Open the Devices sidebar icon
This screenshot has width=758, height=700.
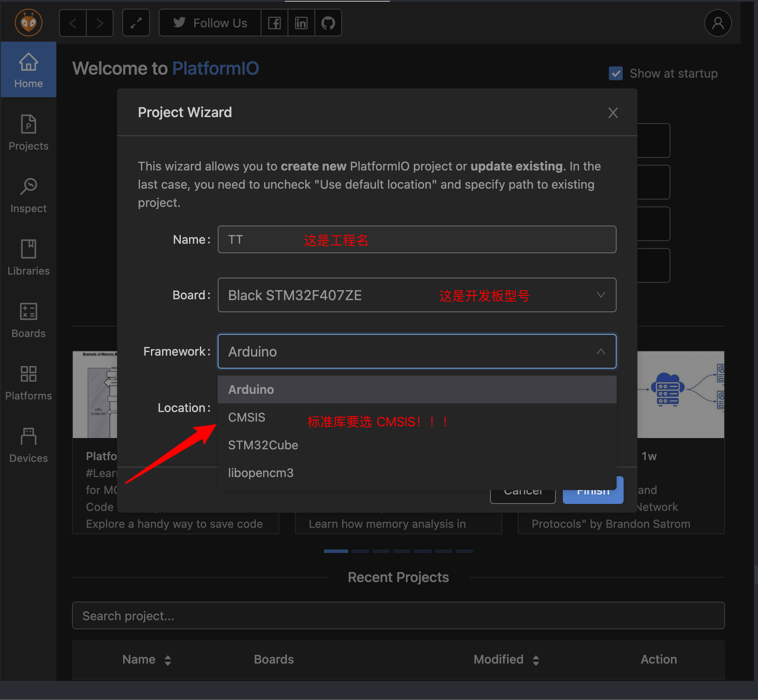click(x=29, y=445)
